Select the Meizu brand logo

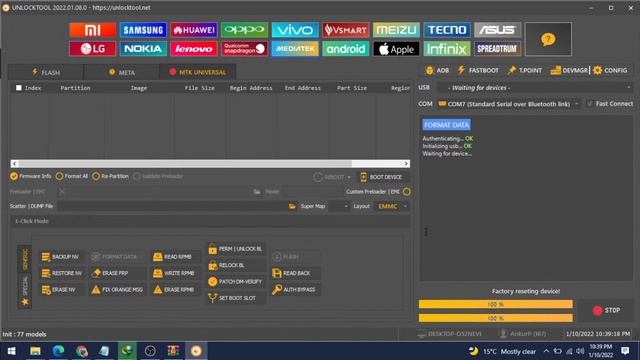tap(396, 30)
